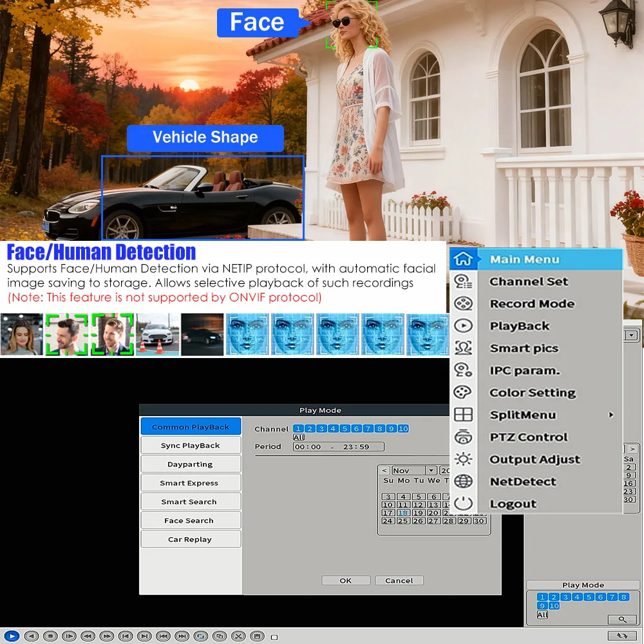The height and width of the screenshot is (644, 644).
Task: Click the Period start time field 00:00
Action: [x=308, y=447]
